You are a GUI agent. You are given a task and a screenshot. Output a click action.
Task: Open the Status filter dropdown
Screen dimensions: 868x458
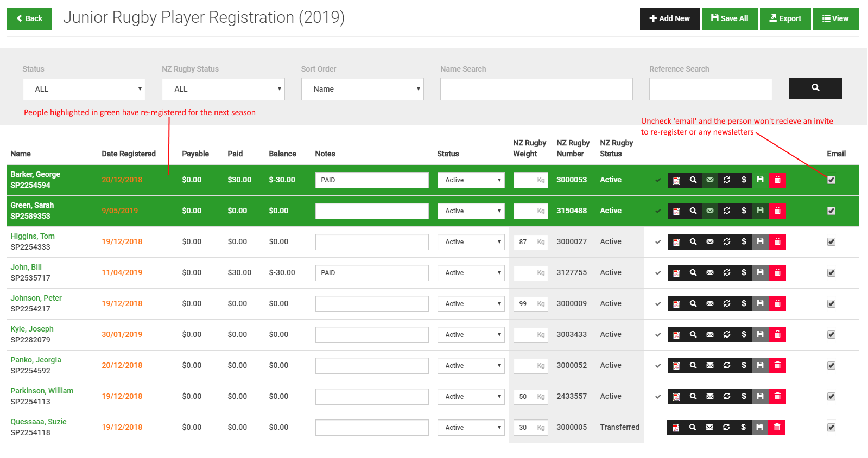click(x=84, y=89)
